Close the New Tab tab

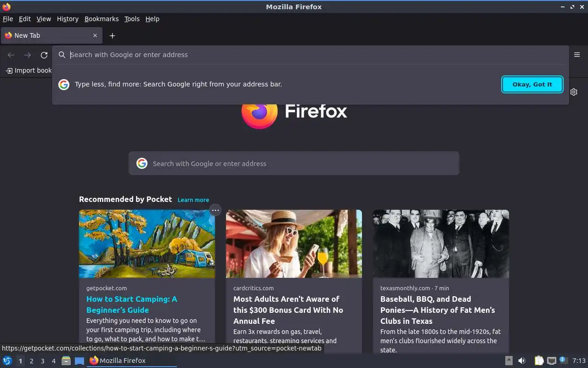(95, 35)
